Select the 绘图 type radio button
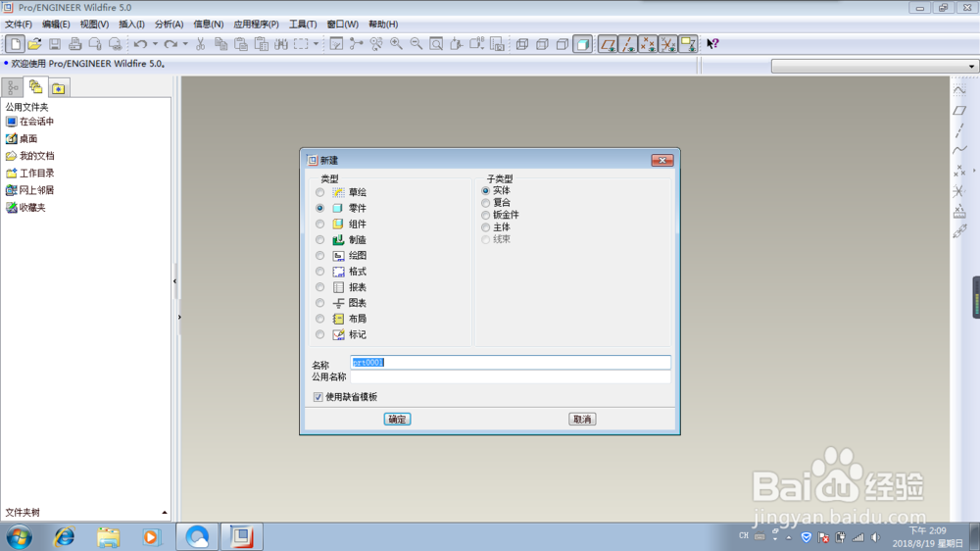Screen dimensions: 980x551 coord(320,256)
